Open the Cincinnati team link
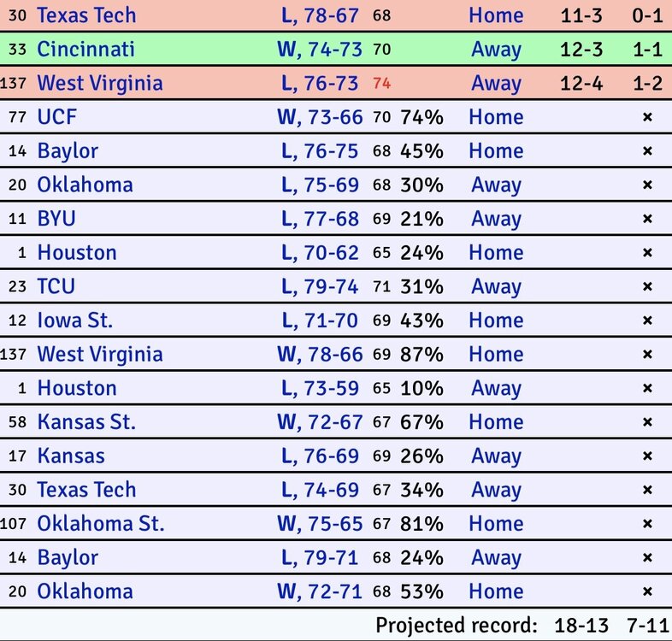This screenshot has width=672, height=641. pos(85,50)
